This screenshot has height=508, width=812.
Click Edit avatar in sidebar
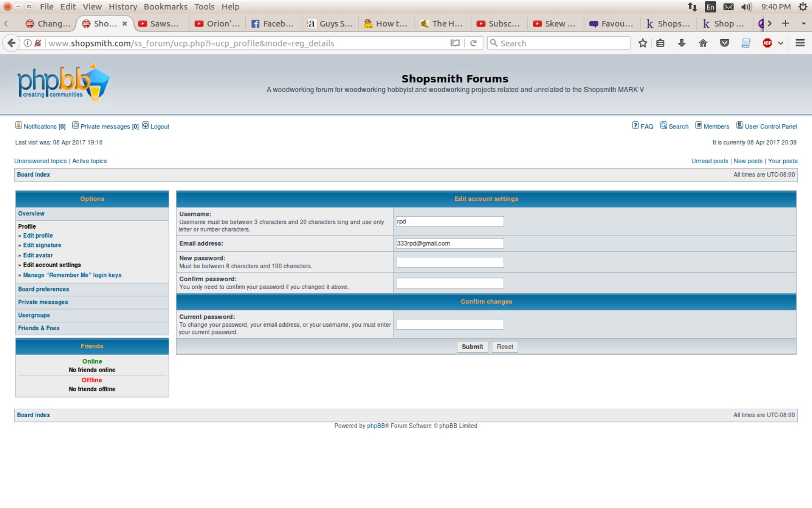point(38,255)
